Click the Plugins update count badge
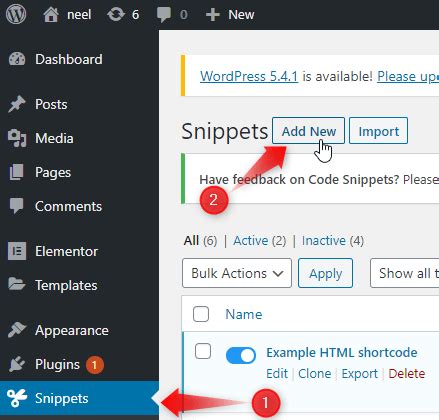The height and width of the screenshot is (420, 439). (x=95, y=365)
